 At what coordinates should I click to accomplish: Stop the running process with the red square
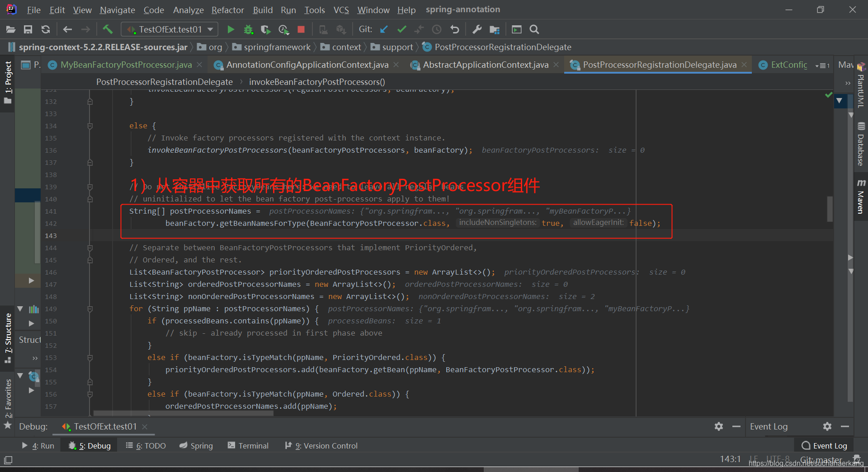tap(301, 29)
